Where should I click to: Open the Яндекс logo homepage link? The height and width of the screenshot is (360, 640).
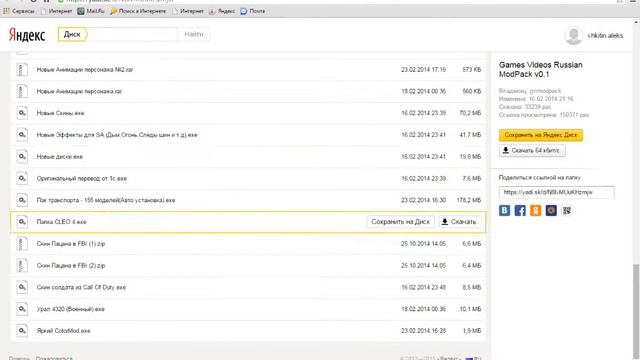pos(27,35)
